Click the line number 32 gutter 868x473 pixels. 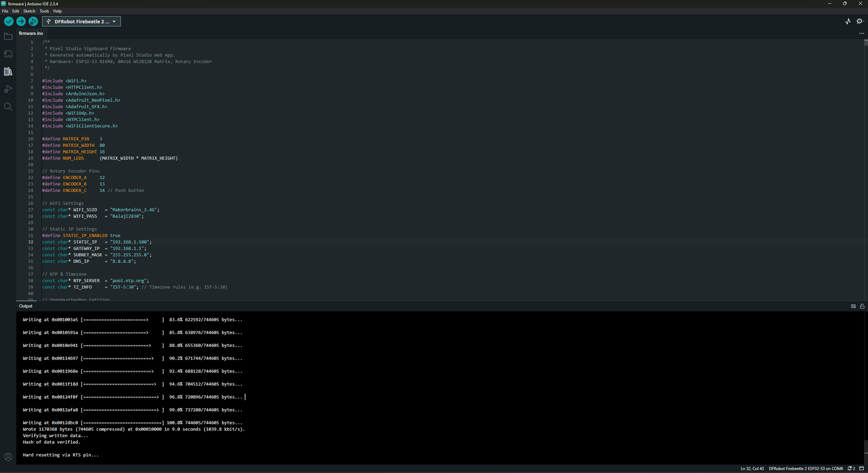click(31, 242)
